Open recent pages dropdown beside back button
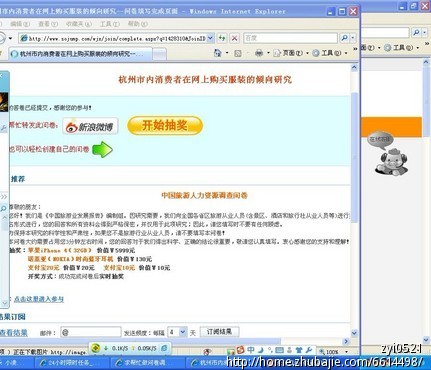The height and width of the screenshot is (370, 431). pyautogui.click(x=10, y=38)
